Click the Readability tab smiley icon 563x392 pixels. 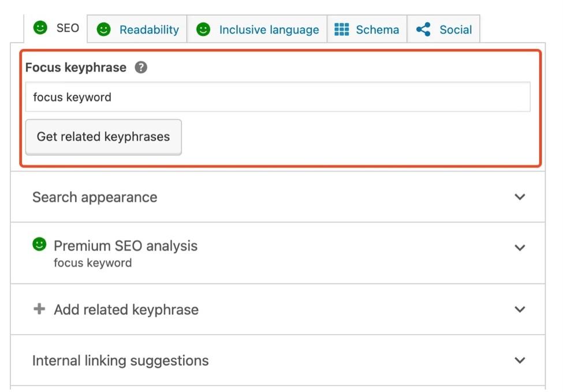point(104,29)
